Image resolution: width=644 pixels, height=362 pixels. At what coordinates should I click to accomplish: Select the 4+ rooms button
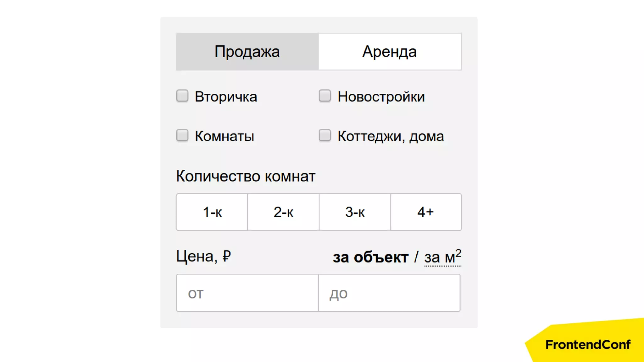pos(426,212)
